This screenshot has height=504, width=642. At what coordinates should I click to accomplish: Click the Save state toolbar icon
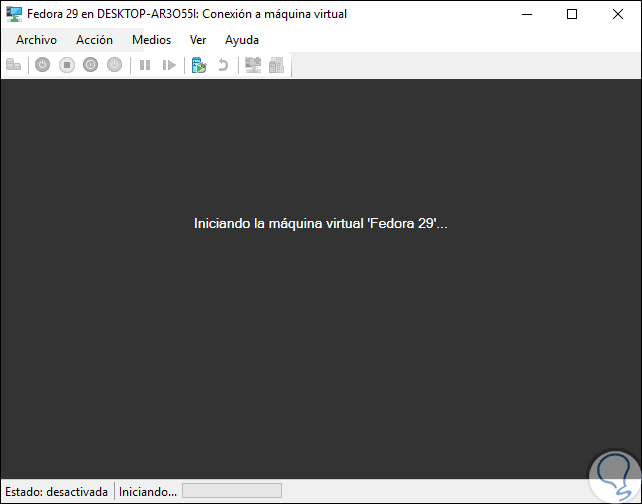[x=114, y=65]
